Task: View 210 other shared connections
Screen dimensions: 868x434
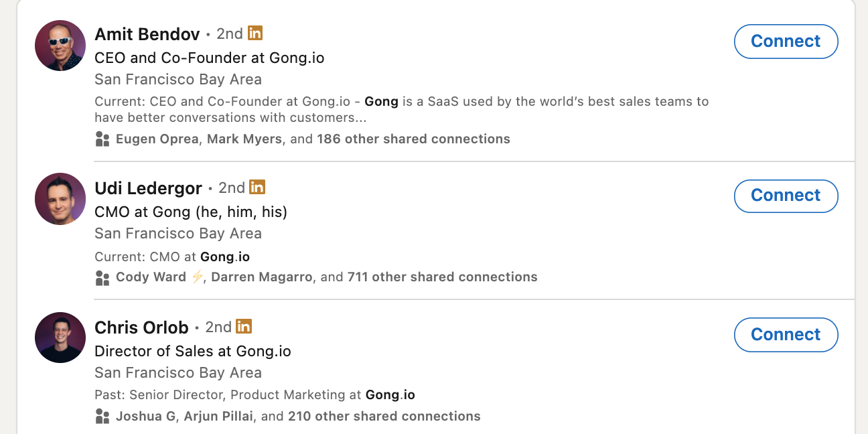Action: (x=384, y=417)
